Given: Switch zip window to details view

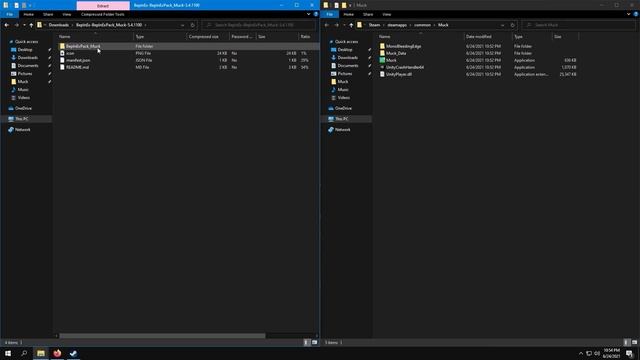Looking at the screenshot, I should [307, 342].
